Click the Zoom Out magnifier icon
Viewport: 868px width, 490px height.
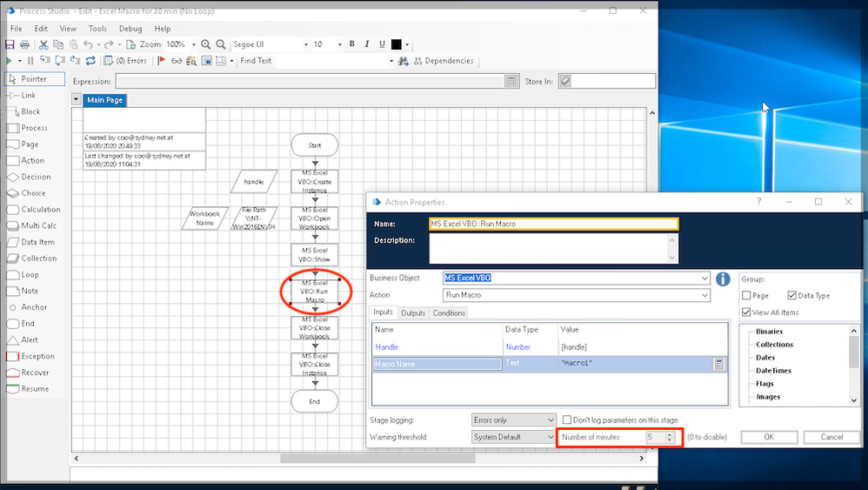tap(220, 44)
